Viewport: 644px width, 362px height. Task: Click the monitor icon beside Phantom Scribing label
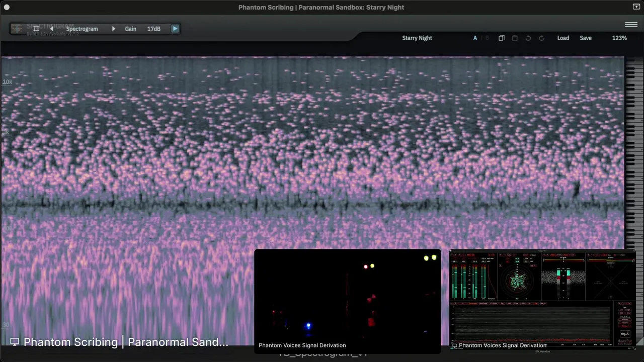(x=15, y=342)
